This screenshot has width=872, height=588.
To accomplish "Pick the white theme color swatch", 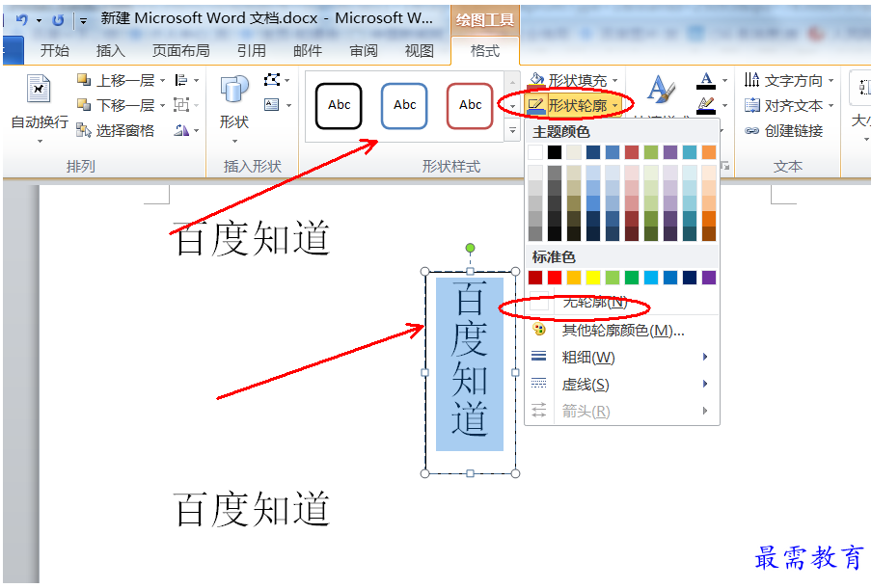I will pos(535,151).
